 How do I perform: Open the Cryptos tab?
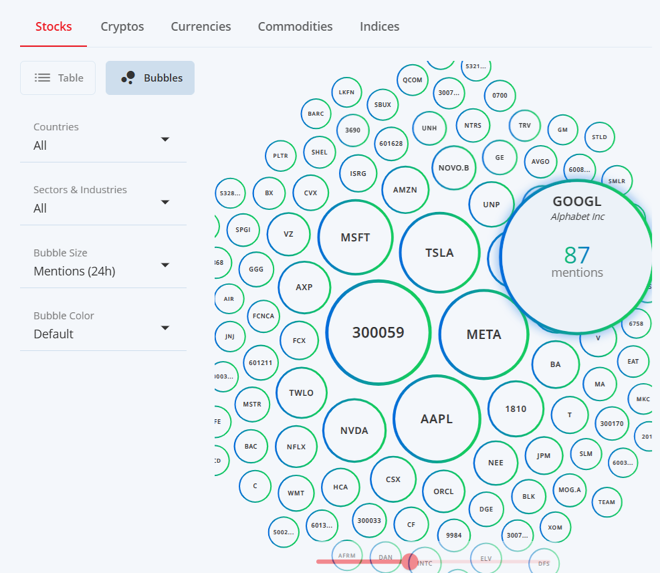tap(122, 27)
